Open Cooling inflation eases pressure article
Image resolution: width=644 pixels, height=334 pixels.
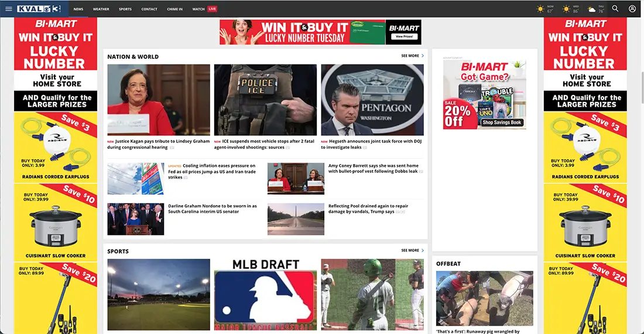click(212, 172)
